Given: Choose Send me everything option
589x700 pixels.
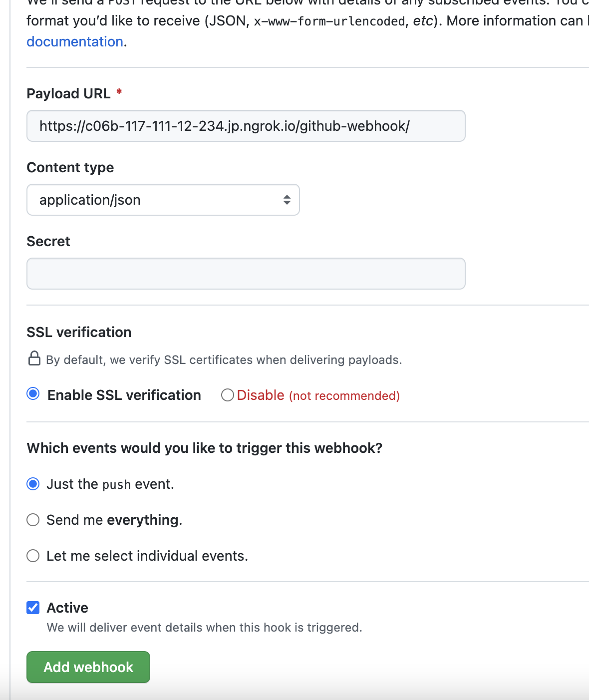Looking at the screenshot, I should (33, 520).
